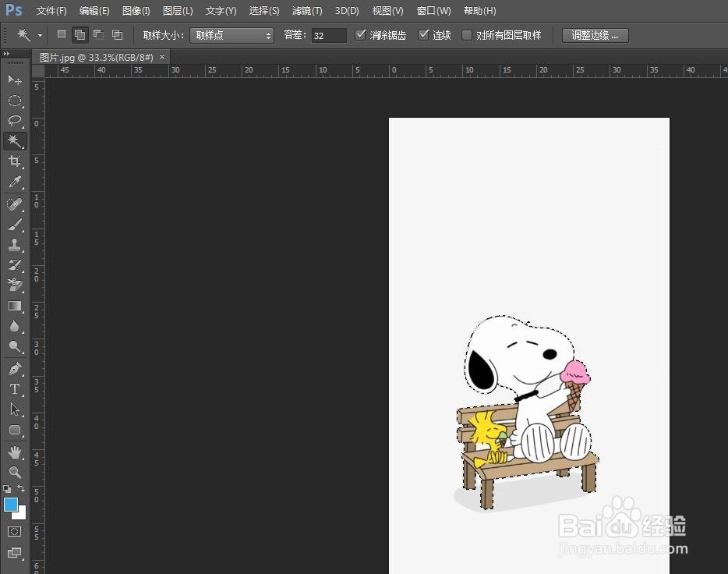
Task: Choose New selection mode
Action: coord(62,34)
